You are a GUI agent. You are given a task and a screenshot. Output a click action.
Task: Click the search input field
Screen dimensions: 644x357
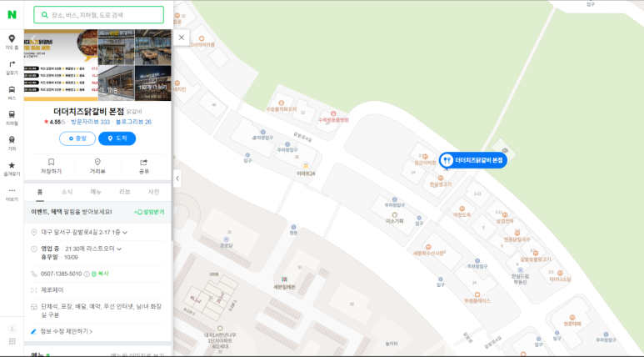point(98,15)
